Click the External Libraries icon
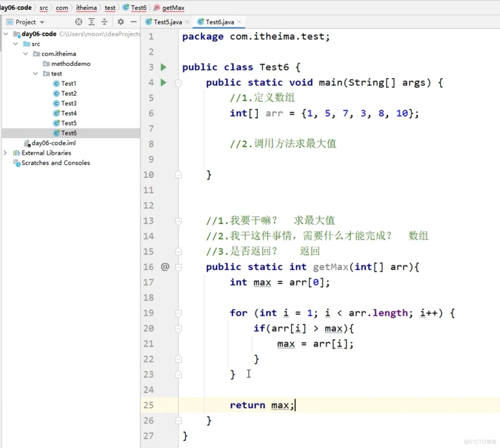The width and height of the screenshot is (500, 448). tap(16, 153)
